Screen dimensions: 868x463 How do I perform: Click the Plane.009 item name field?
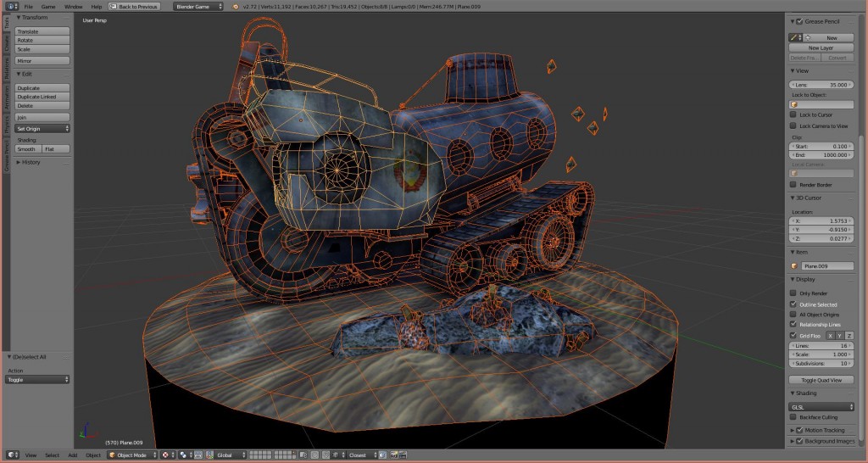click(x=827, y=265)
